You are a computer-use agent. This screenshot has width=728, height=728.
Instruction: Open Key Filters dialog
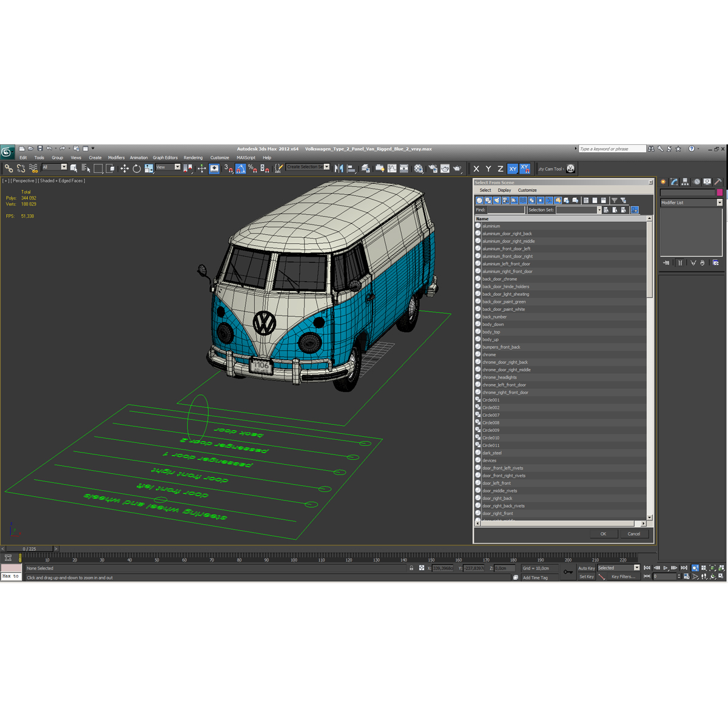pyautogui.click(x=623, y=577)
